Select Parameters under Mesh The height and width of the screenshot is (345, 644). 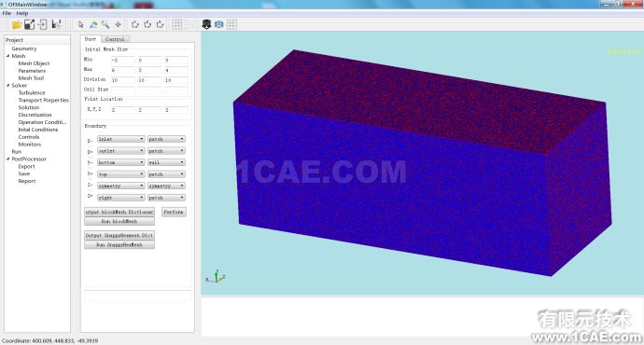(x=32, y=71)
